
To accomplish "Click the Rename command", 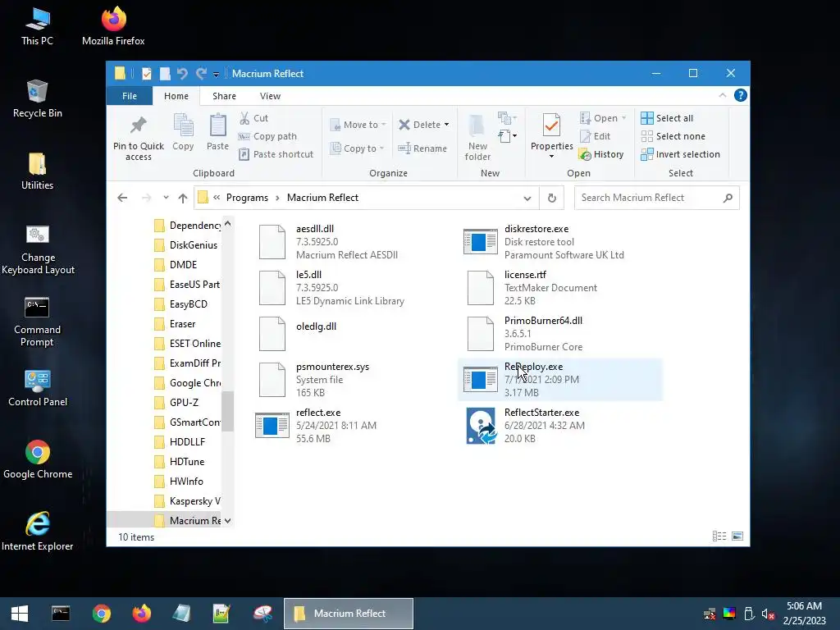I will click(x=422, y=148).
